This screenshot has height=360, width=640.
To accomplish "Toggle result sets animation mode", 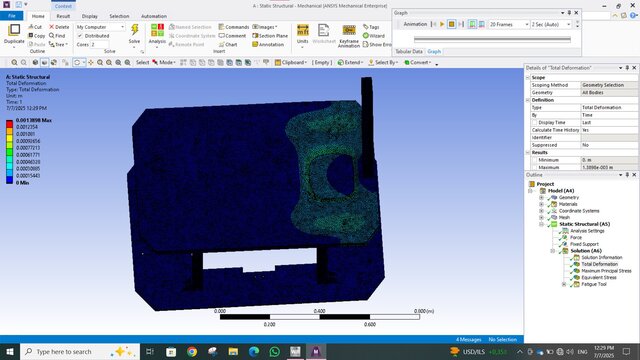I will [482, 24].
